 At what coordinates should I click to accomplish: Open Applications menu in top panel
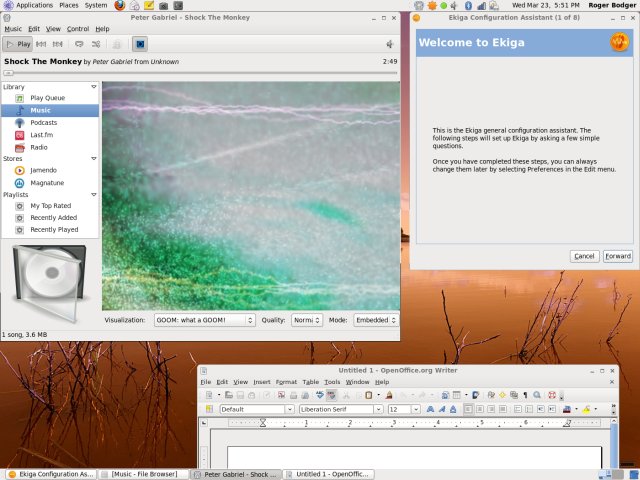pyautogui.click(x=34, y=5)
